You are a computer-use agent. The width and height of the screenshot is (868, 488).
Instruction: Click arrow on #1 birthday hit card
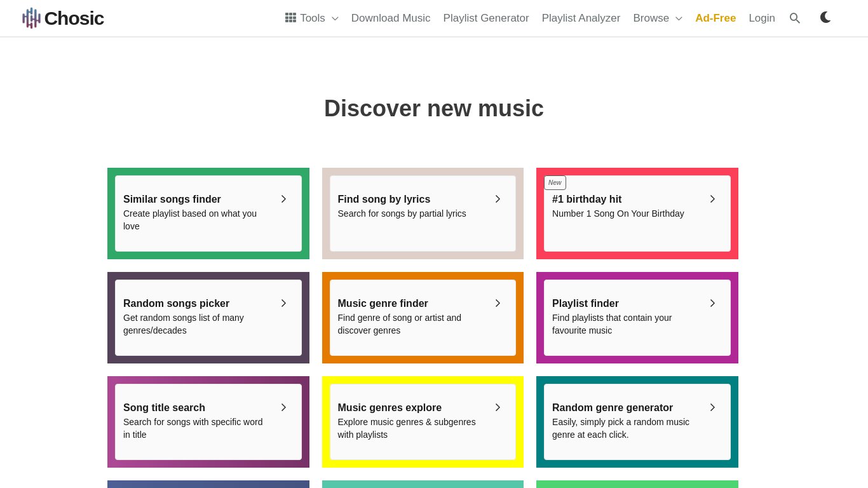pyautogui.click(x=712, y=199)
